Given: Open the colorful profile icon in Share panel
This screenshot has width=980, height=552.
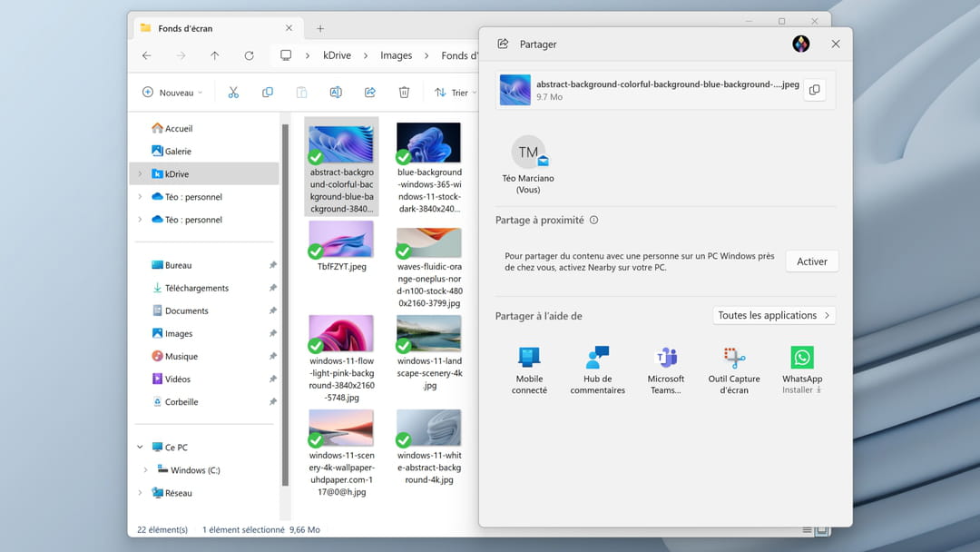Looking at the screenshot, I should pos(800,44).
